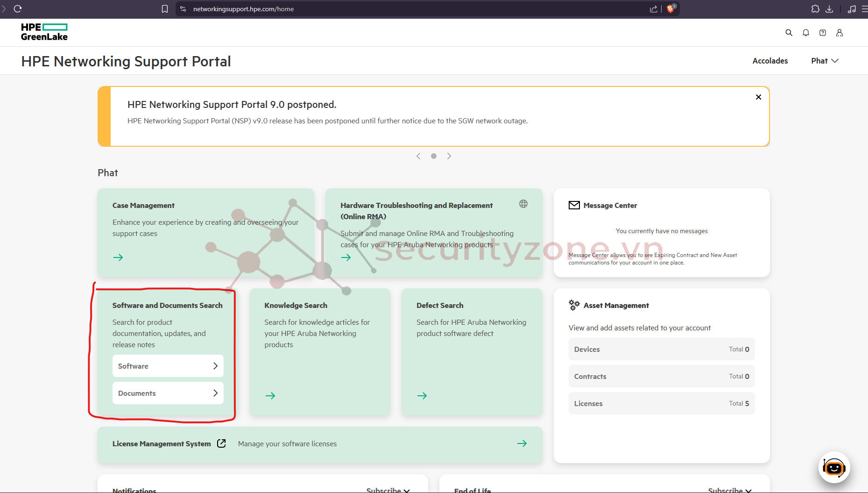Go to next banner announcement arrow
The image size is (868, 493).
(449, 156)
